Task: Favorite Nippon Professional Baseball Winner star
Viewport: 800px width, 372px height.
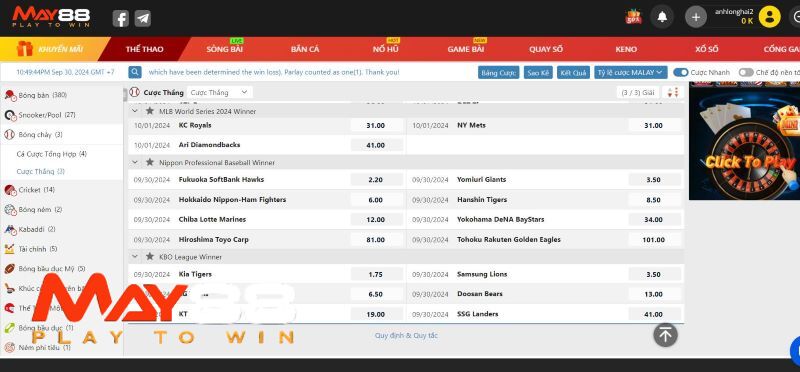Action: click(x=149, y=162)
